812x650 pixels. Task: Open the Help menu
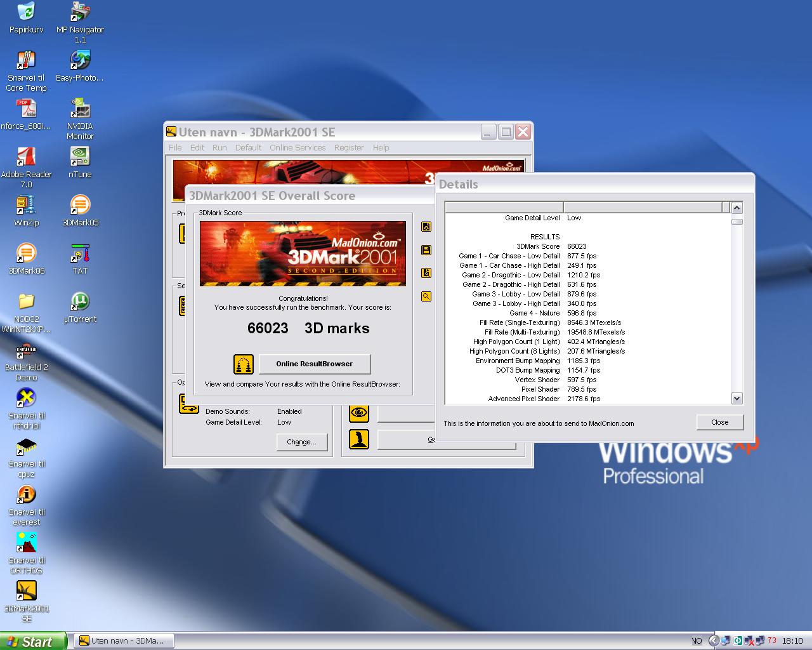[x=381, y=147]
